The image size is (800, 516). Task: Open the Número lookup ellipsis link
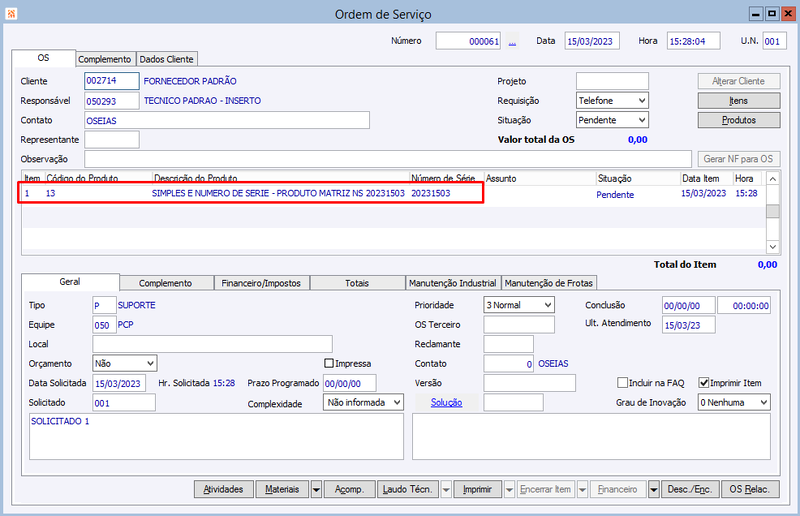(x=512, y=41)
